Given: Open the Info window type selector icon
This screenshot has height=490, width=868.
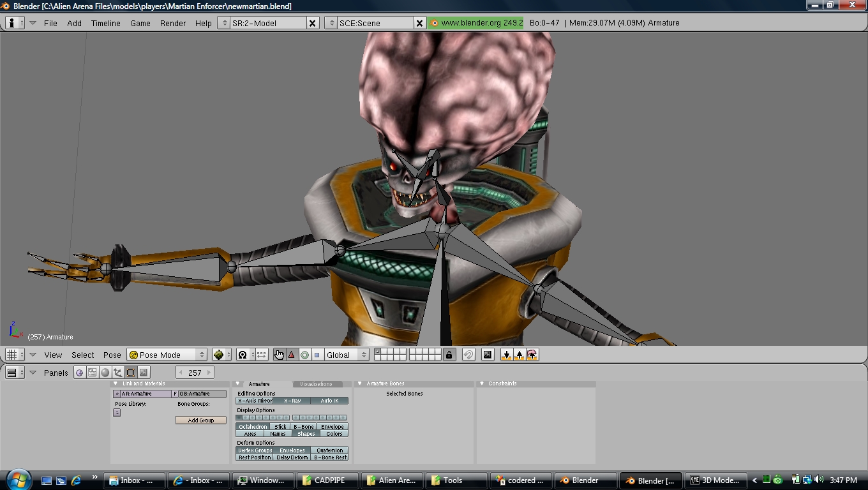Looking at the screenshot, I should 14,22.
